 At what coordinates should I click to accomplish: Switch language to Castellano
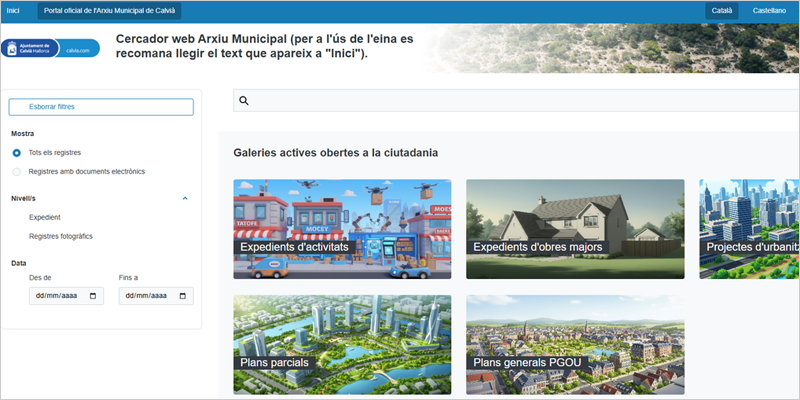[x=769, y=11]
